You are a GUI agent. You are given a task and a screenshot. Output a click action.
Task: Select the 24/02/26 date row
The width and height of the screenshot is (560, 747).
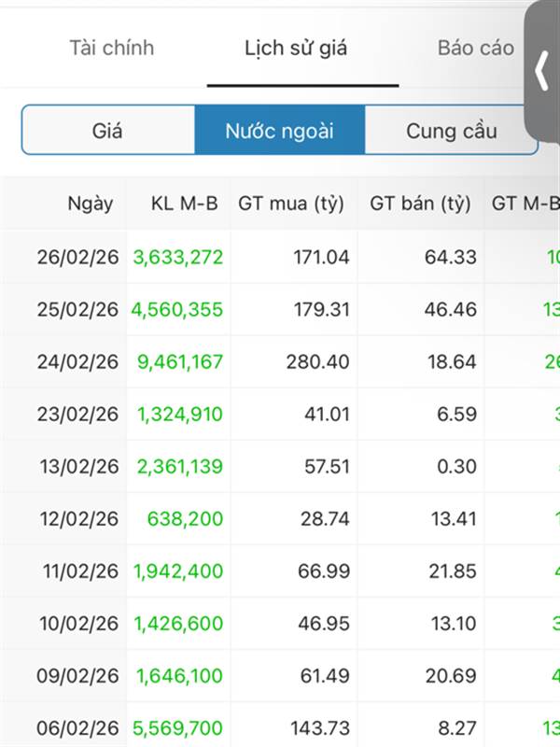80,361
